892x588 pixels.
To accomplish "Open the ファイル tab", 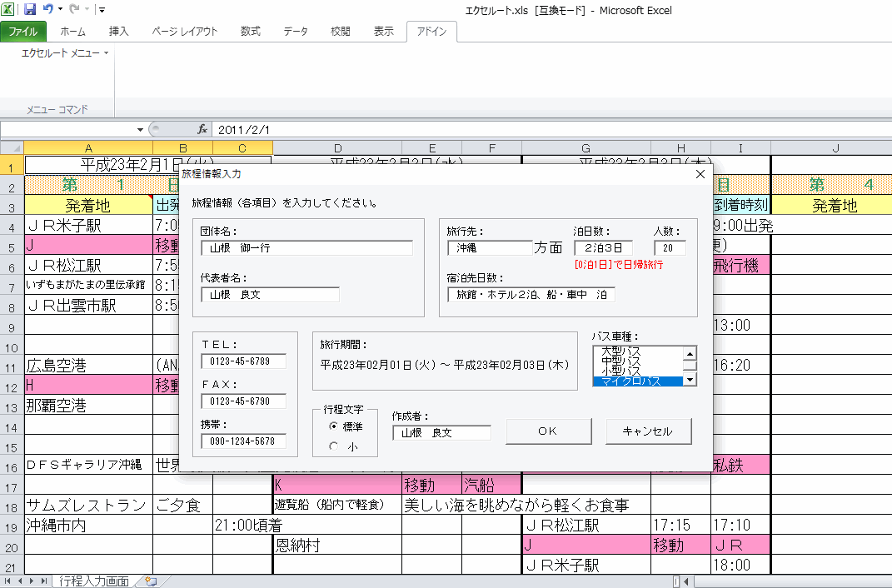I will pyautogui.click(x=22, y=32).
